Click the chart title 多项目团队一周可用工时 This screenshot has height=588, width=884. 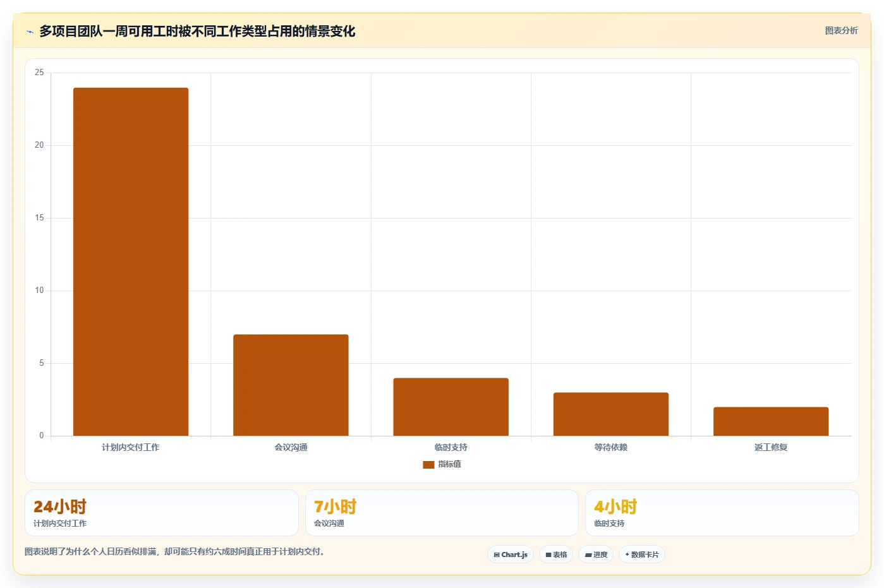197,32
